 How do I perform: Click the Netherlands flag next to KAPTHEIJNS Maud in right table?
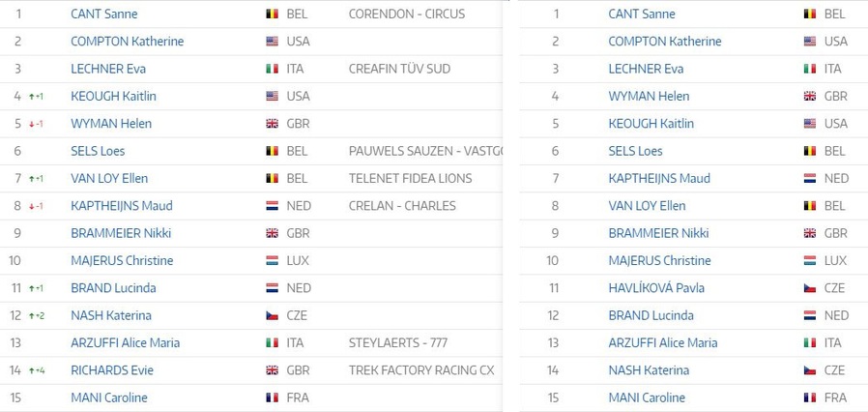[x=810, y=178]
